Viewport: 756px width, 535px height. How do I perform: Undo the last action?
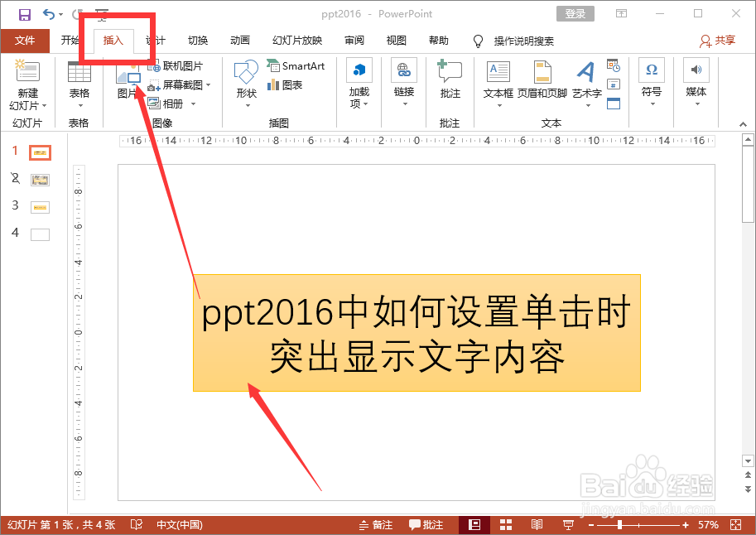pos(49,14)
